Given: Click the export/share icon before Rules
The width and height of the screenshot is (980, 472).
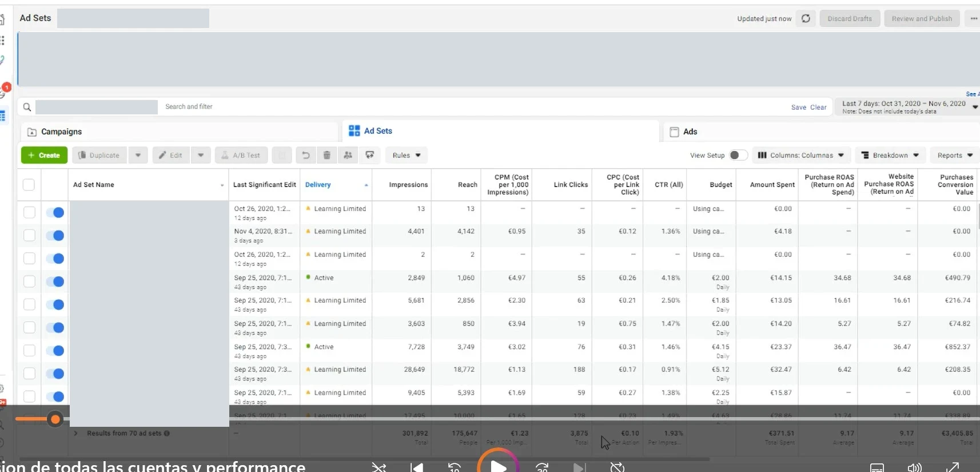Looking at the screenshot, I should tap(370, 155).
